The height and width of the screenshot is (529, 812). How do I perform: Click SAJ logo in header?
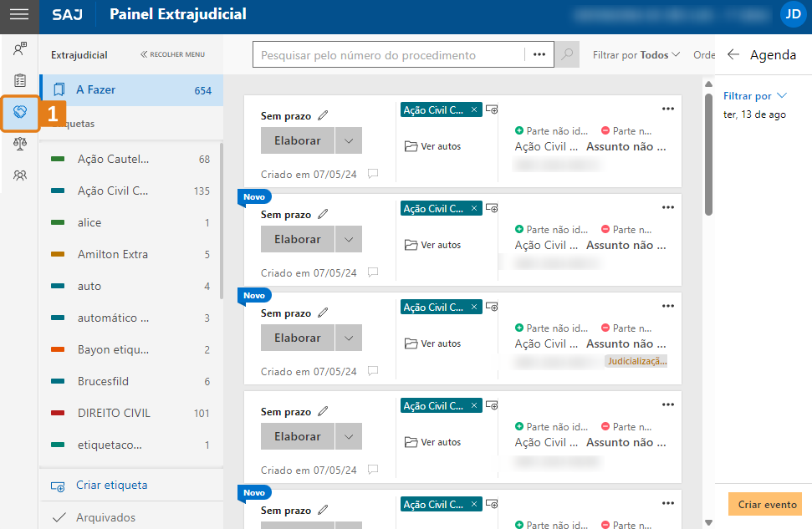click(68, 14)
